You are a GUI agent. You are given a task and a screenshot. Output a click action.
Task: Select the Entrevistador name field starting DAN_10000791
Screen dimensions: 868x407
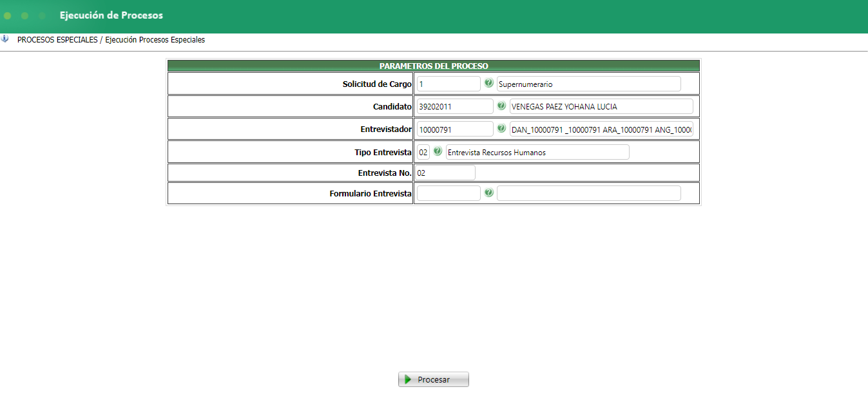click(601, 129)
